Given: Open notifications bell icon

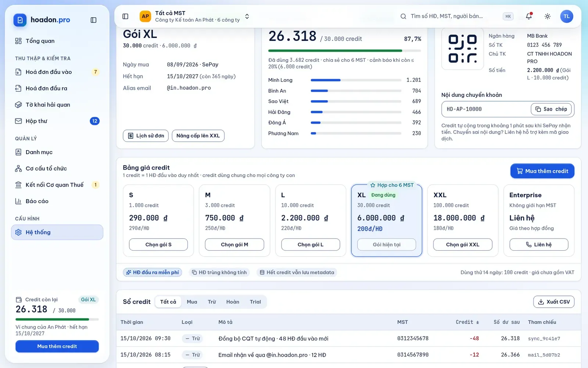Looking at the screenshot, I should (x=529, y=16).
